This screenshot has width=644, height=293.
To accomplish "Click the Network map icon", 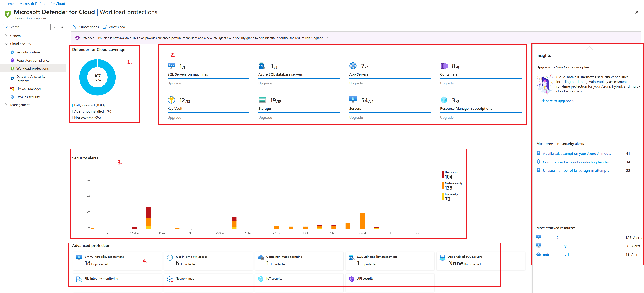I will pyautogui.click(x=170, y=279).
